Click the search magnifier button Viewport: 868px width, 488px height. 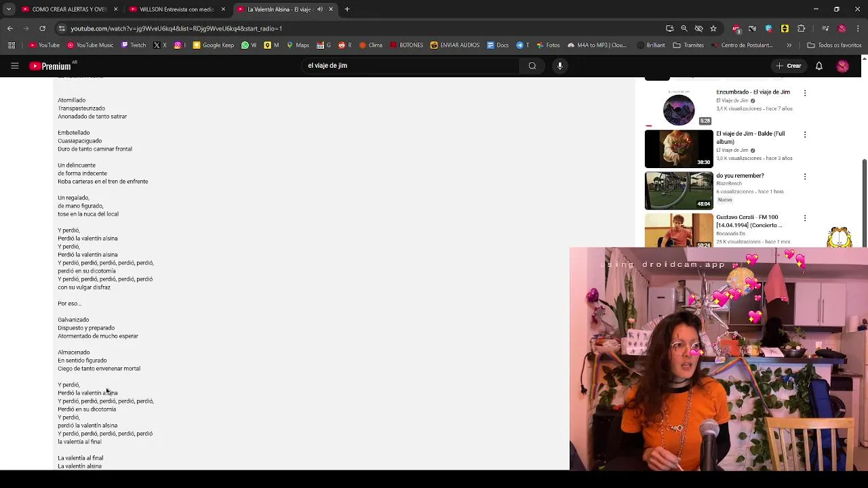click(532, 66)
